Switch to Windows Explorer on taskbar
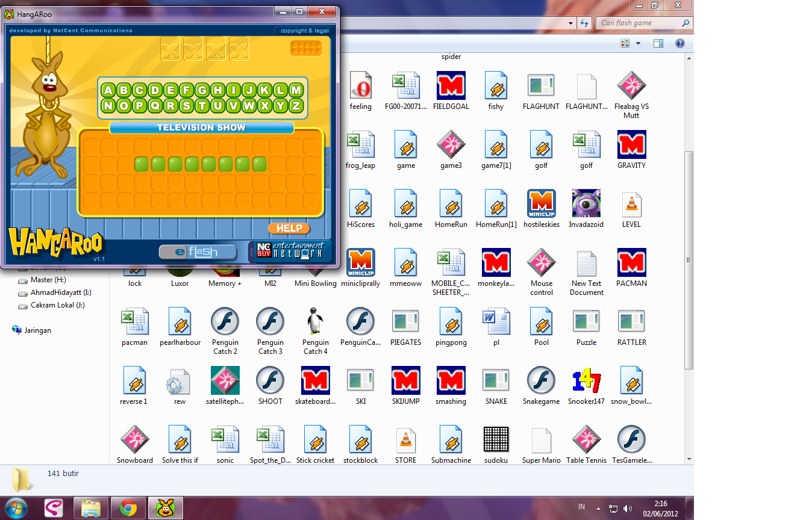The image size is (812, 520). [x=91, y=509]
